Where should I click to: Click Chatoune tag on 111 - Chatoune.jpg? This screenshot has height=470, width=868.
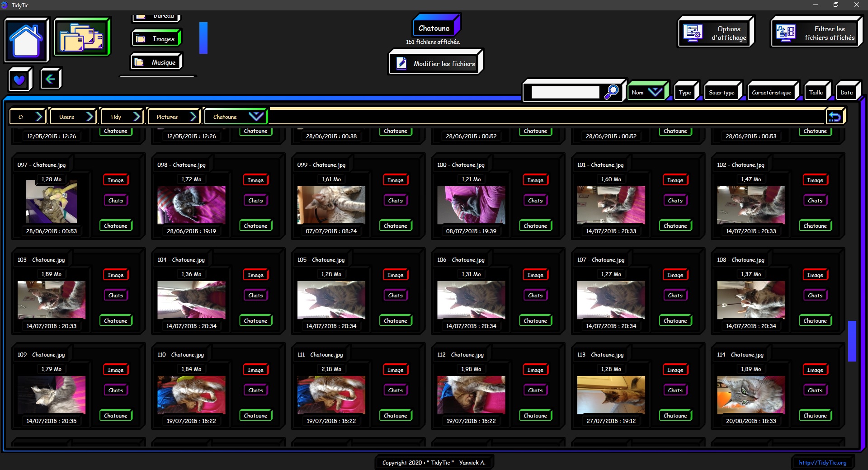[396, 415]
